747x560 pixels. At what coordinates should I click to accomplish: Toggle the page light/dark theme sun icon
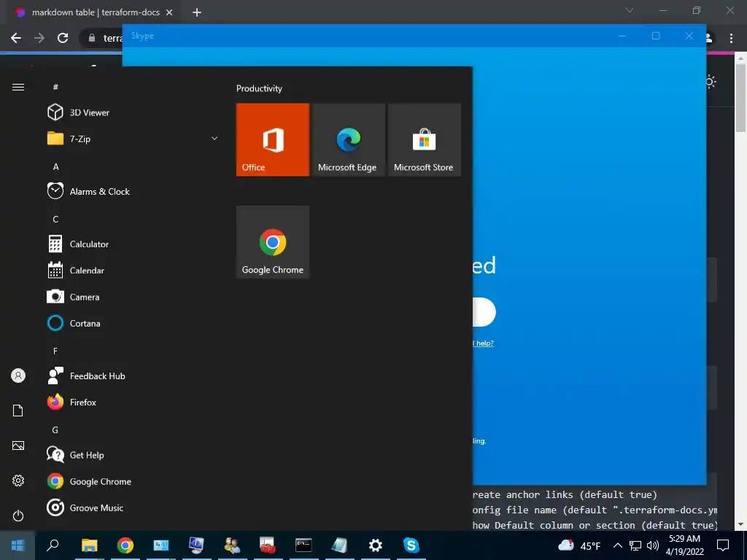pos(711,82)
